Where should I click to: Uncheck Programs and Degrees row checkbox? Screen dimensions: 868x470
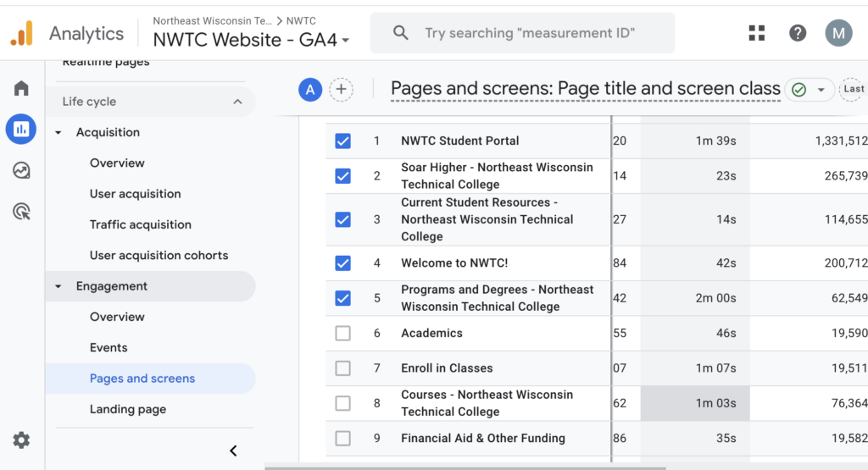click(x=342, y=298)
